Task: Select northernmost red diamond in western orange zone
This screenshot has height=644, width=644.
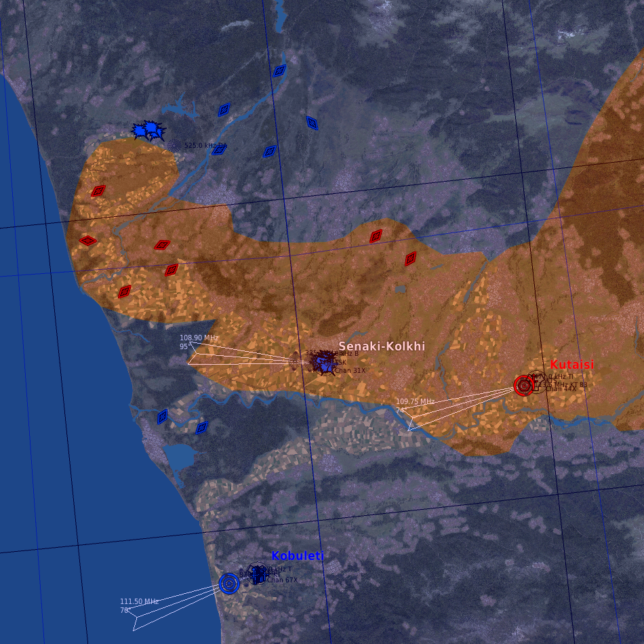Action: pos(98,191)
